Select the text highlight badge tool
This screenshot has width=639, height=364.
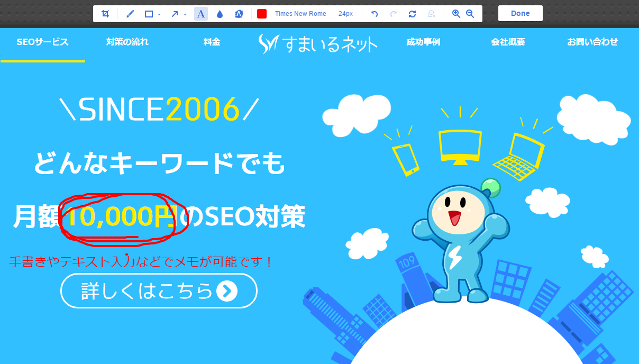[x=239, y=14]
